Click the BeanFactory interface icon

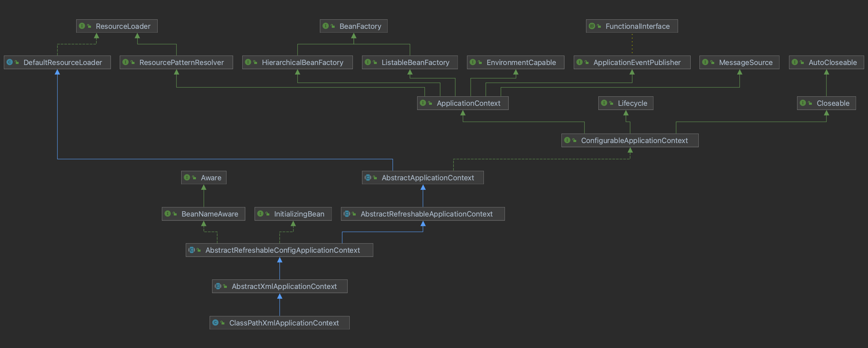click(x=325, y=26)
